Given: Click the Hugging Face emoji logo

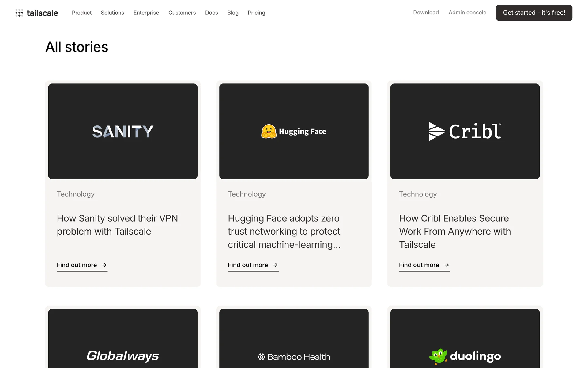Looking at the screenshot, I should point(269,131).
